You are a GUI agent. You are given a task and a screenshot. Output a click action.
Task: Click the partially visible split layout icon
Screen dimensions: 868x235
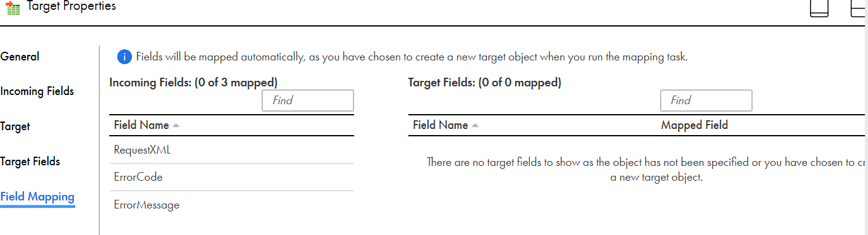point(859,8)
